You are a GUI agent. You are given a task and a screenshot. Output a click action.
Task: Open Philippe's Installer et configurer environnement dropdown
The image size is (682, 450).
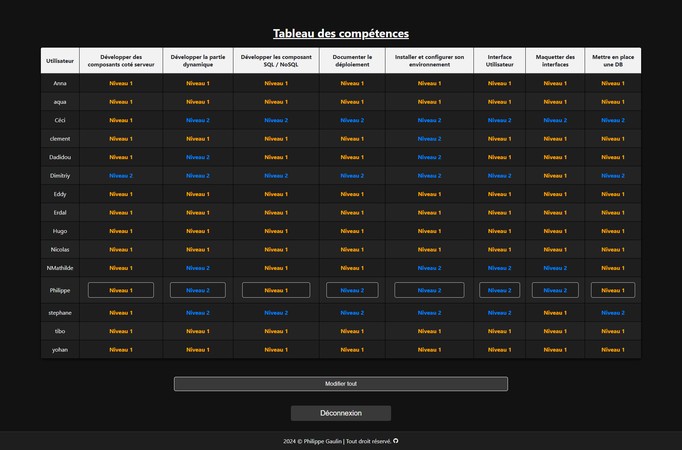[429, 290]
